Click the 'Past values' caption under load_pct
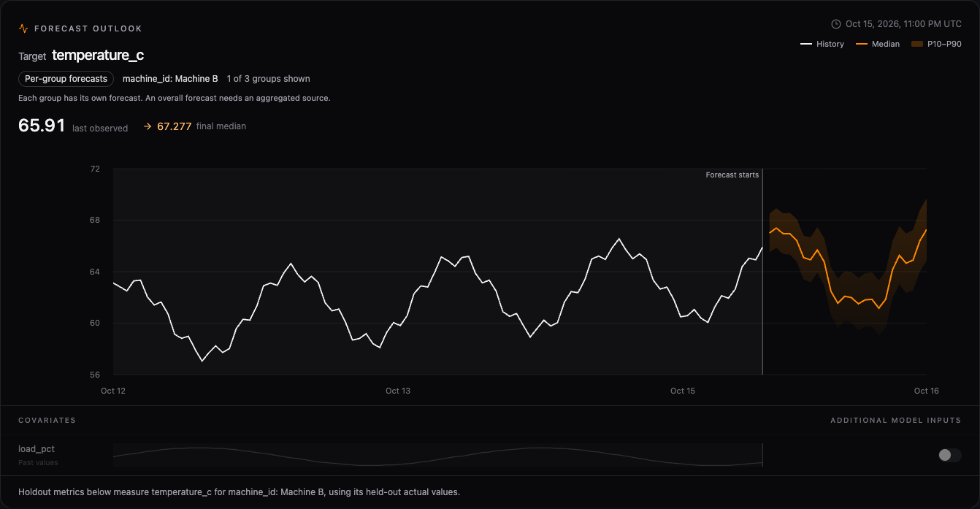The height and width of the screenshot is (509, 980). point(38,462)
